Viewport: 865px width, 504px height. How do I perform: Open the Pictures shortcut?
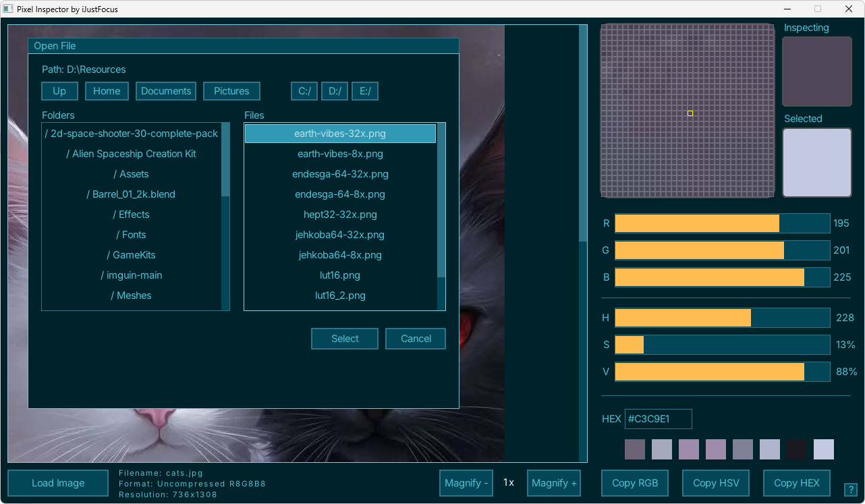(x=231, y=91)
